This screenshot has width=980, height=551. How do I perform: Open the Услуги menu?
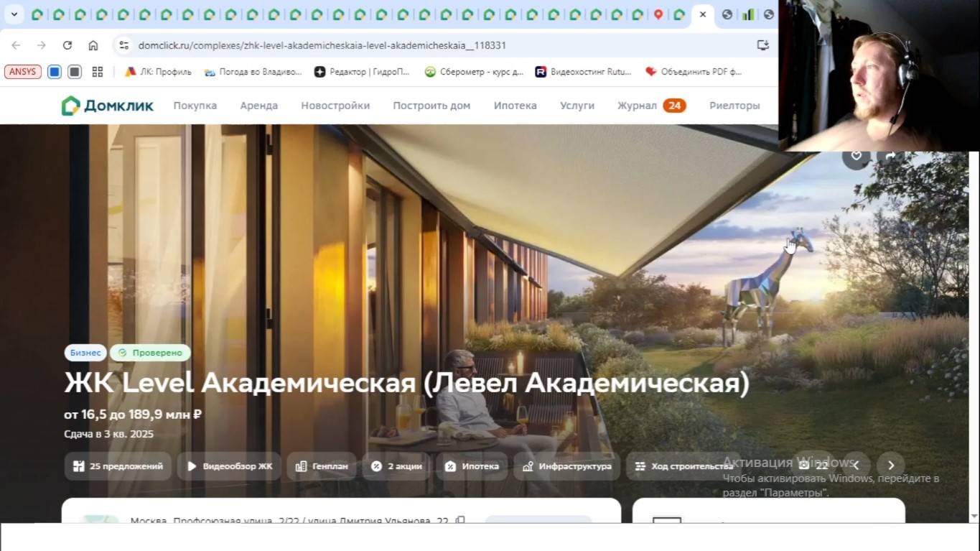coord(577,106)
